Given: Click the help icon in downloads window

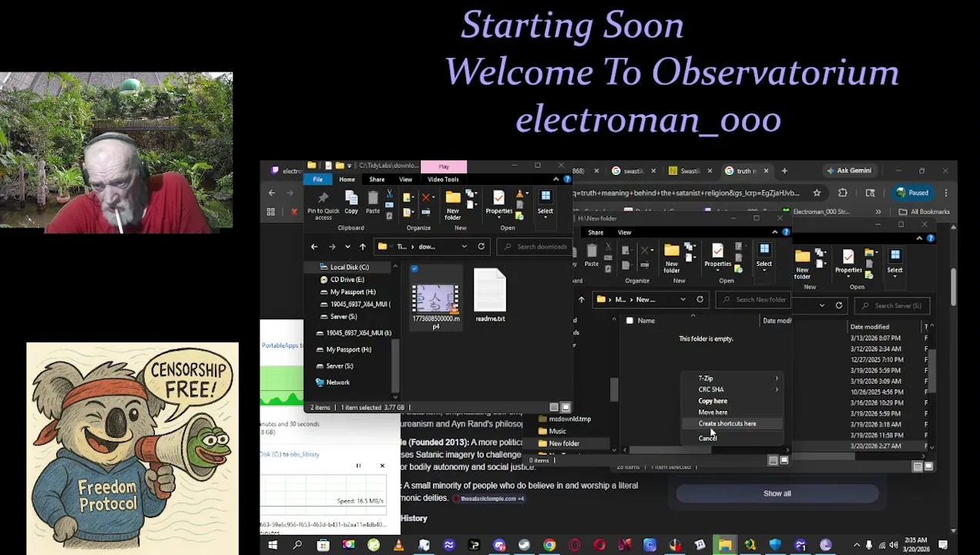Looking at the screenshot, I should tap(566, 180).
